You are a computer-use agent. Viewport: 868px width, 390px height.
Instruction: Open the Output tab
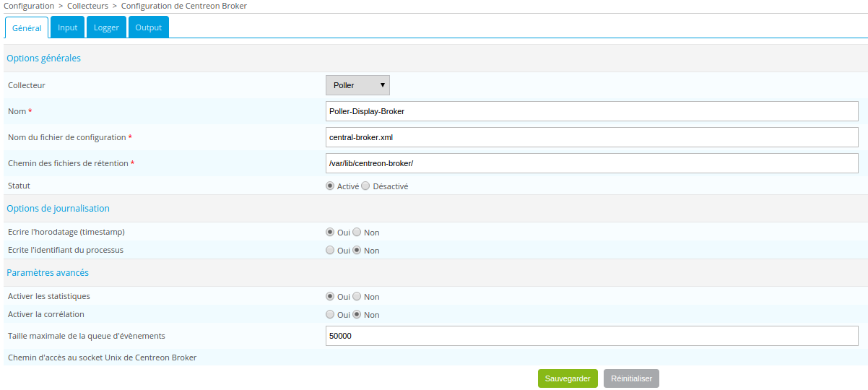pyautogui.click(x=149, y=27)
